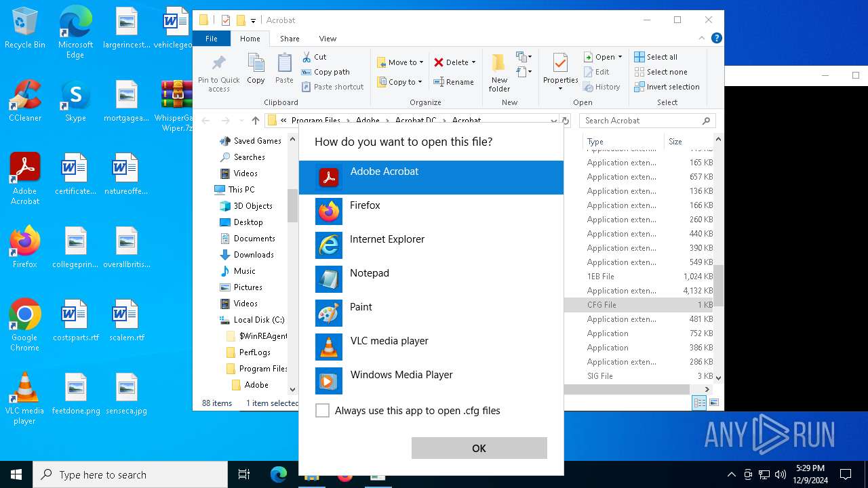This screenshot has height=488, width=868.
Task: Click the Up one level arrow
Action: (x=255, y=121)
